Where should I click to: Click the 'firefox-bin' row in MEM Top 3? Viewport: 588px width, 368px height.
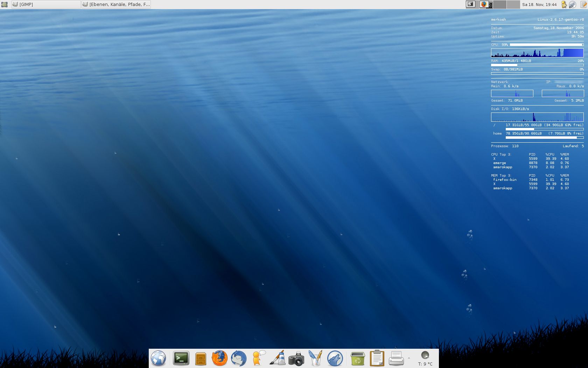click(x=531, y=180)
